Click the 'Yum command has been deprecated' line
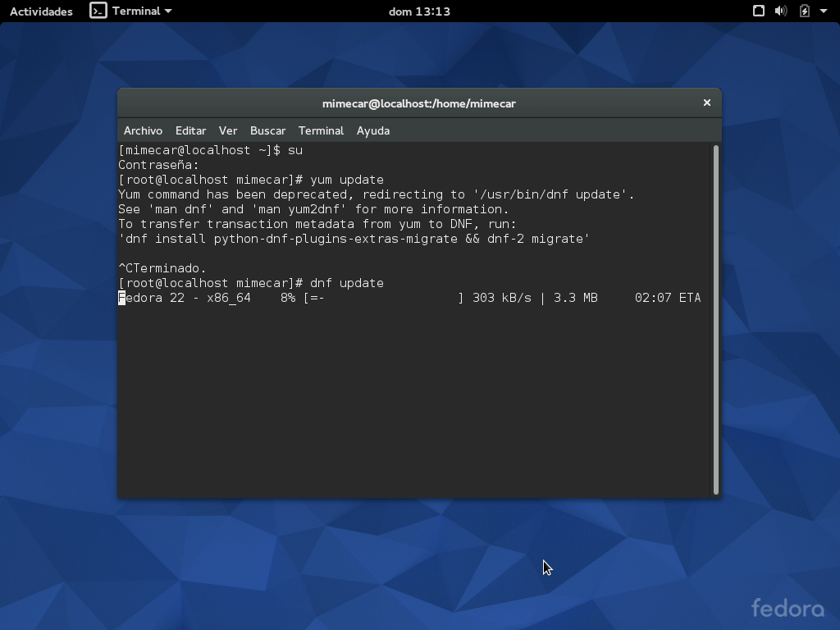 pyautogui.click(x=376, y=194)
